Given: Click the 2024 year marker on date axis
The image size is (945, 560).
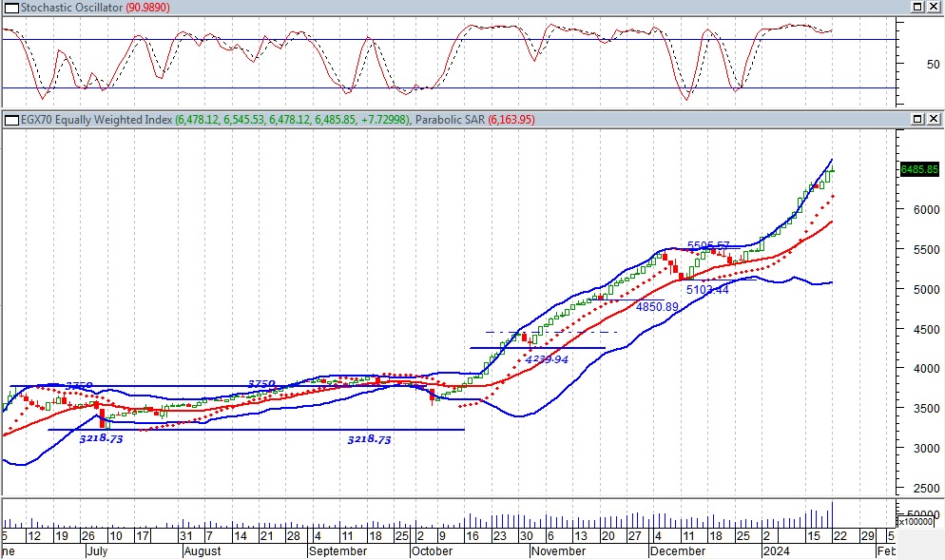Looking at the screenshot, I should tap(777, 550).
